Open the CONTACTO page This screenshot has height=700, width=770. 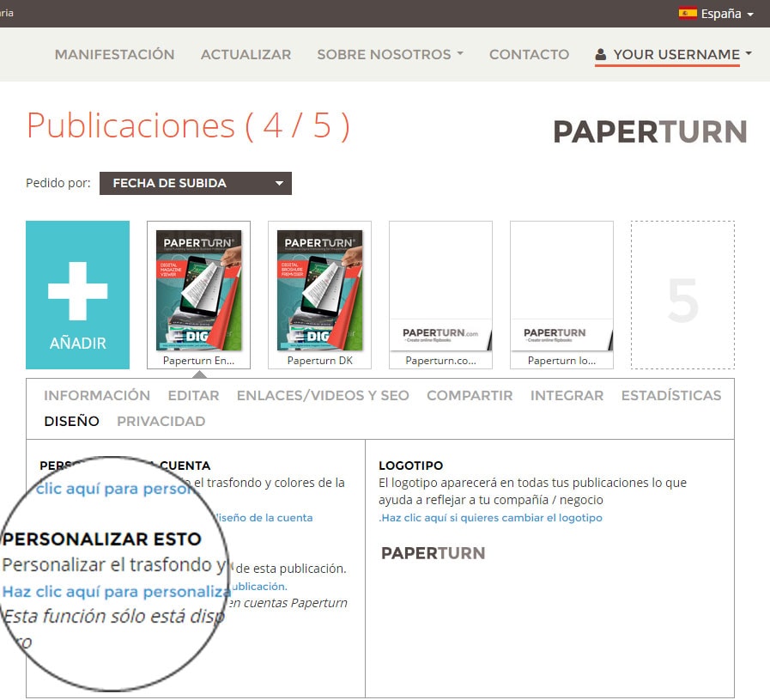(529, 54)
